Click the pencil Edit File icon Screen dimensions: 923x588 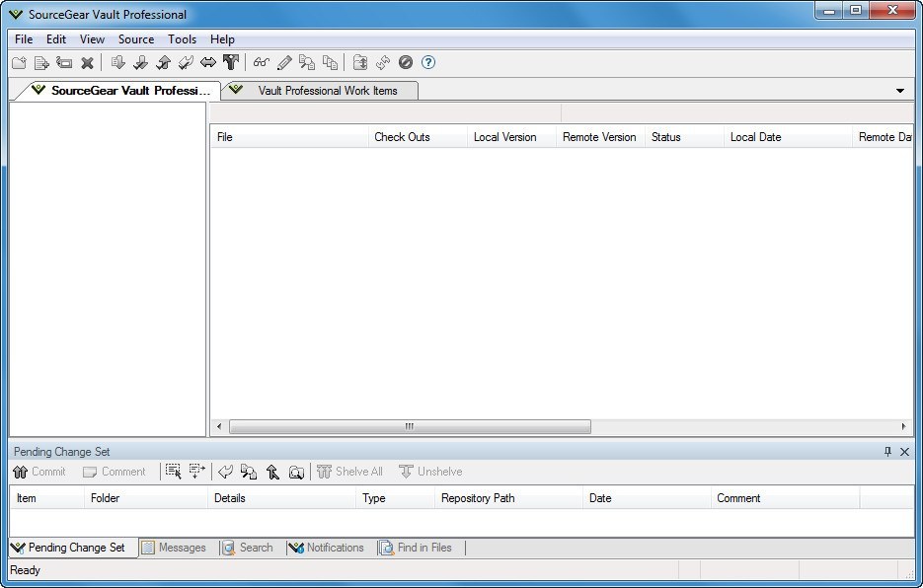click(284, 62)
